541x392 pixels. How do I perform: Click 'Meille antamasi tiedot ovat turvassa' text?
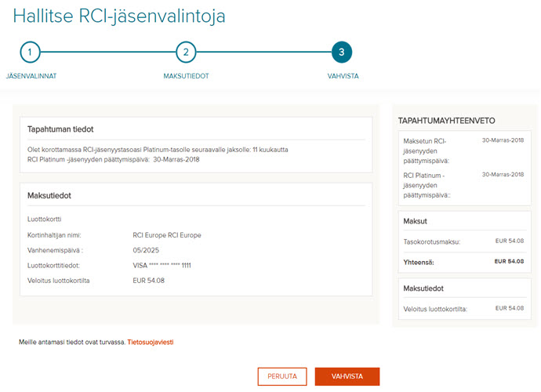72,343
